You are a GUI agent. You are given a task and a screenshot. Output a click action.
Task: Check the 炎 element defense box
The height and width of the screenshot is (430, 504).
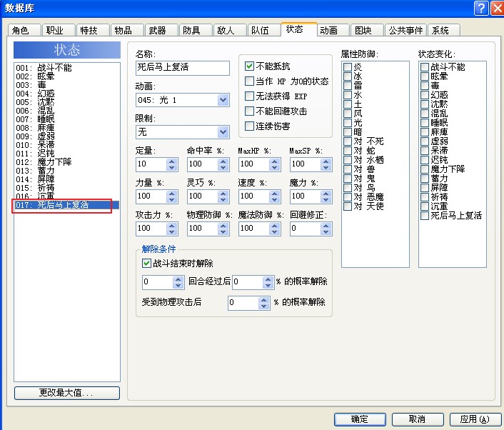(348, 67)
